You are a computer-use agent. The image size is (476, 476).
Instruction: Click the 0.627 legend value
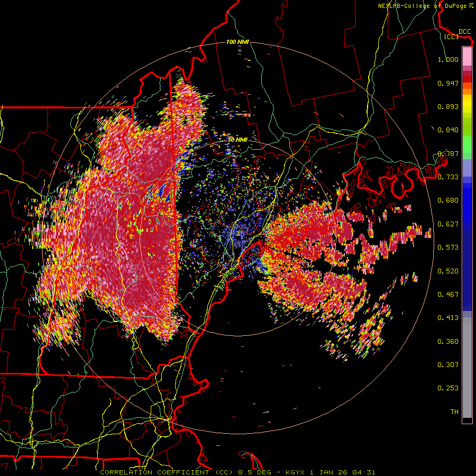(x=448, y=224)
